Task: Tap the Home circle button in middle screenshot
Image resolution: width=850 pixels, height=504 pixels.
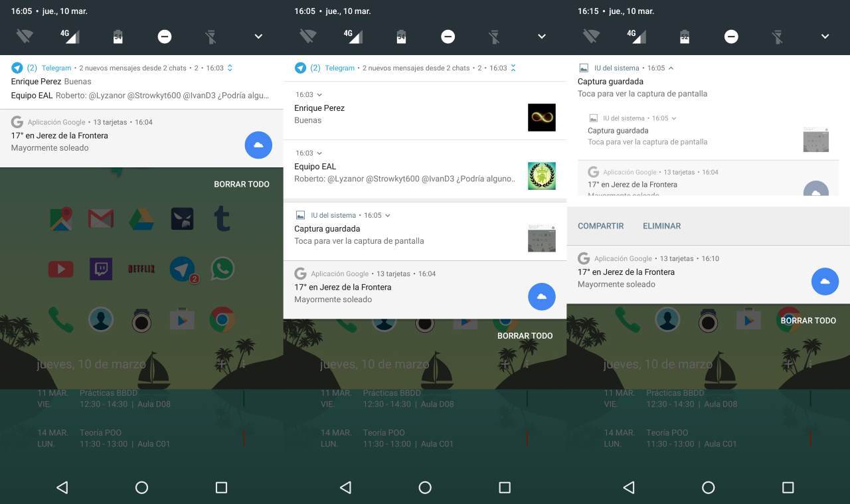Action: (x=425, y=487)
